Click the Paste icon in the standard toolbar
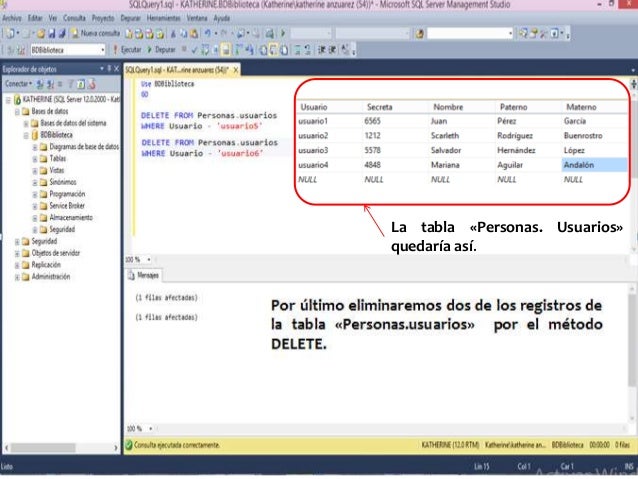 tap(194, 33)
